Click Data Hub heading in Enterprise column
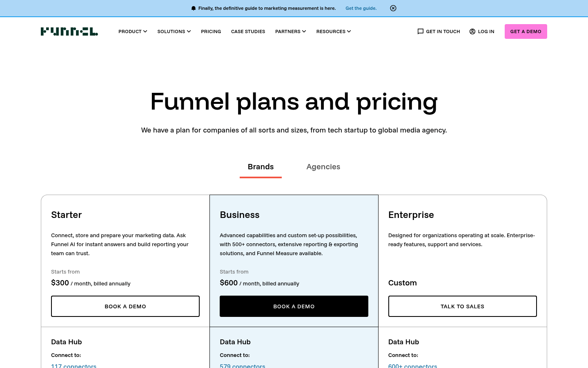Screen dimensions: 588x368 [x=404, y=342]
